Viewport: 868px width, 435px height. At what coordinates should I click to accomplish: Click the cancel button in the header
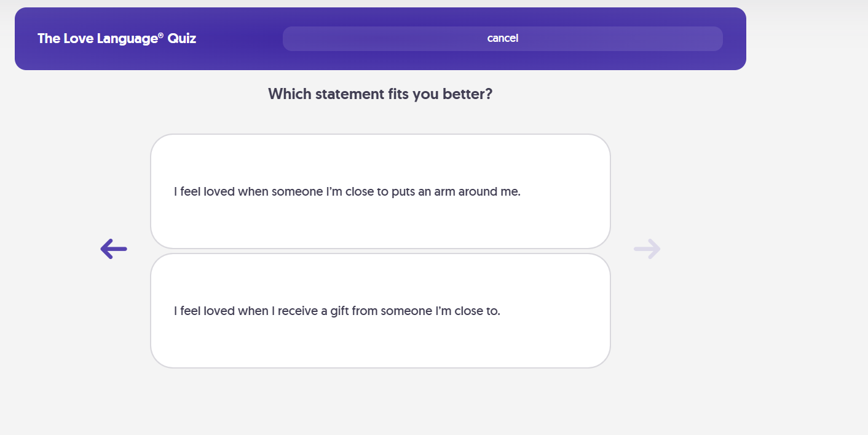pyautogui.click(x=502, y=38)
